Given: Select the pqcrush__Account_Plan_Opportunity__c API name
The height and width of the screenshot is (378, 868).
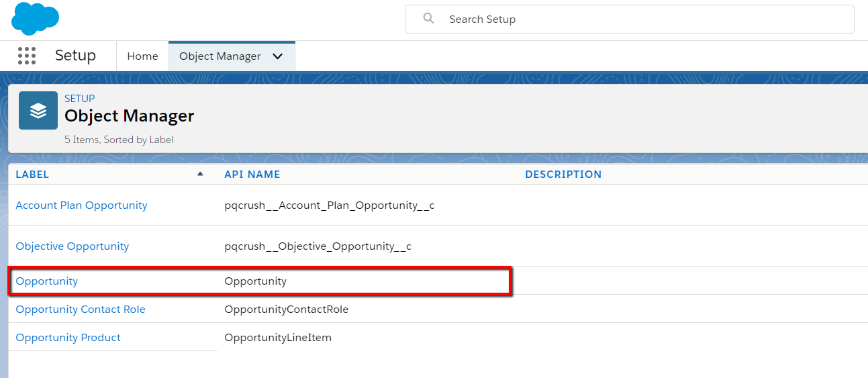Looking at the screenshot, I should 330,205.
